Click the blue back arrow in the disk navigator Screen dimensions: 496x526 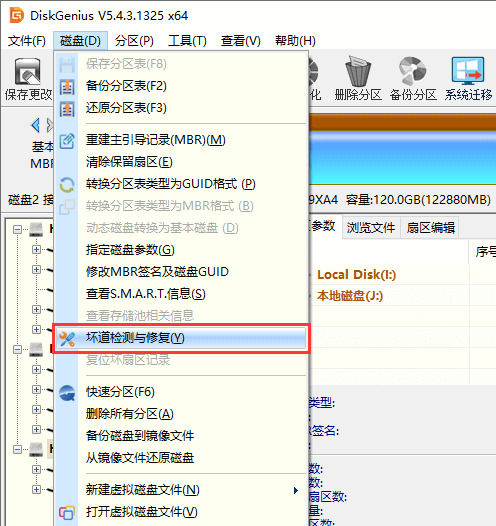tap(36, 125)
